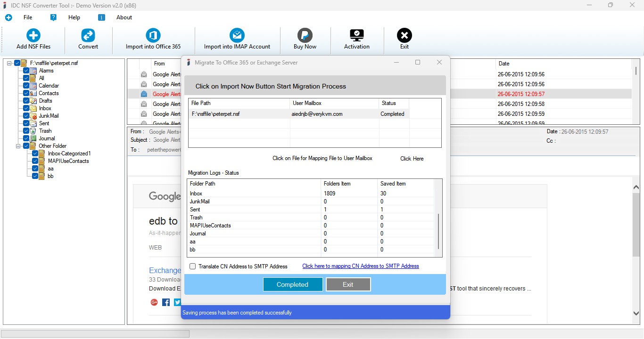
Task: Uncheck the Other Folder checkbox
Action: [x=26, y=146]
